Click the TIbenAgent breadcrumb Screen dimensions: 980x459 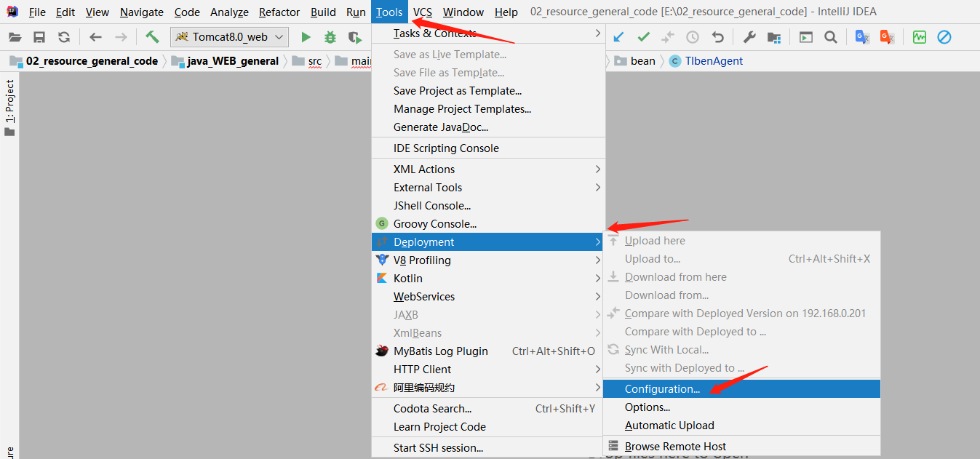tap(706, 61)
